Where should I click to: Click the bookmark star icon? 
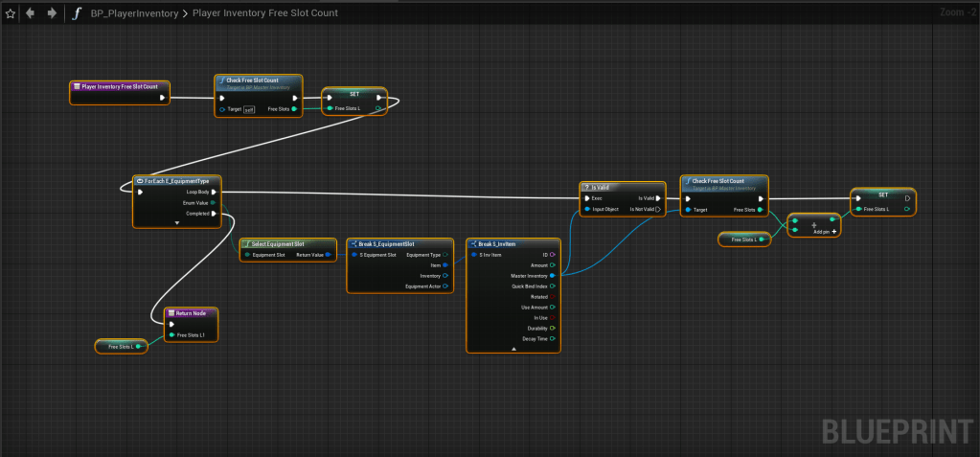coord(11,13)
